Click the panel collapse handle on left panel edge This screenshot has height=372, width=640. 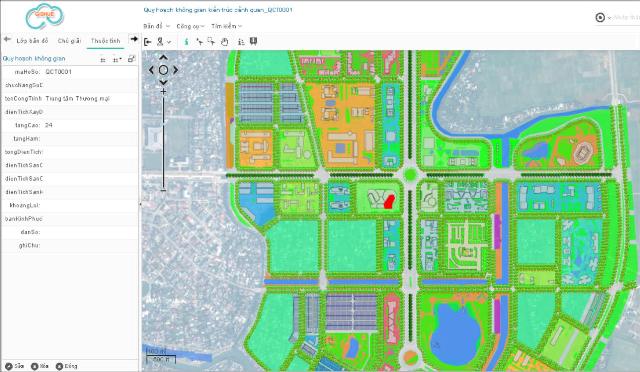140,204
